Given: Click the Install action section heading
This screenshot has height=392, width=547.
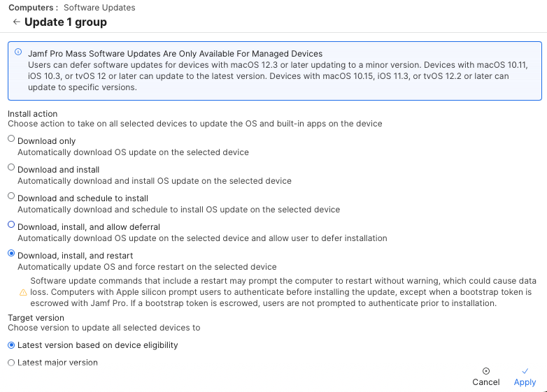Looking at the screenshot, I should click(x=32, y=113).
